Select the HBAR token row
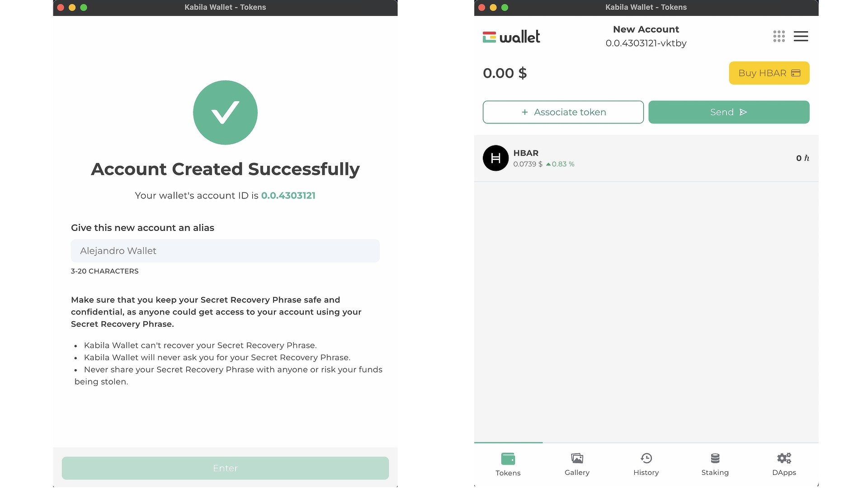868x488 pixels. click(646, 158)
